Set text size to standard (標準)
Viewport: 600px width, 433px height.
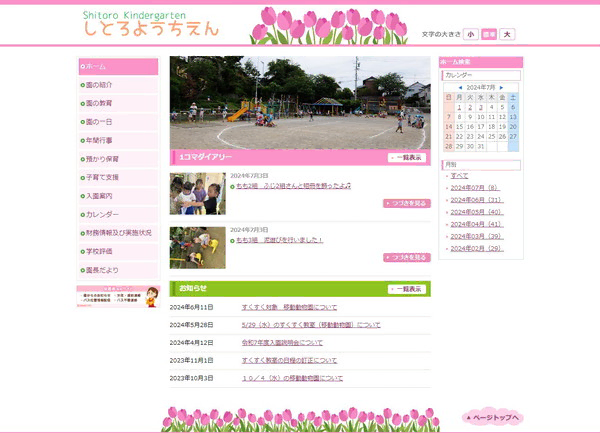489,34
